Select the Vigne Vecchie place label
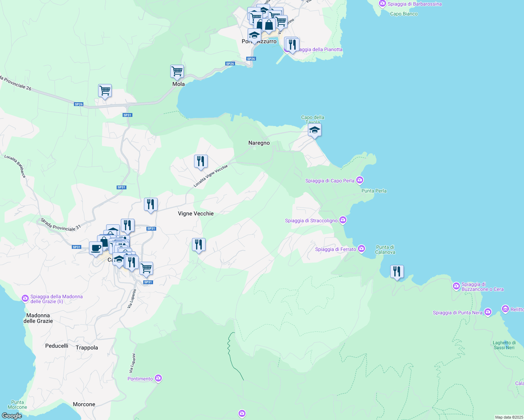 click(196, 213)
